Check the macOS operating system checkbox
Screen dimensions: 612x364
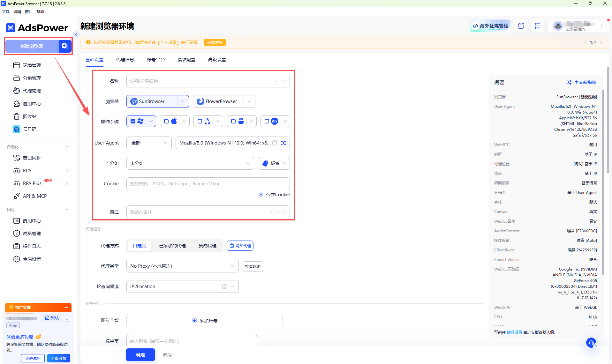coord(166,121)
